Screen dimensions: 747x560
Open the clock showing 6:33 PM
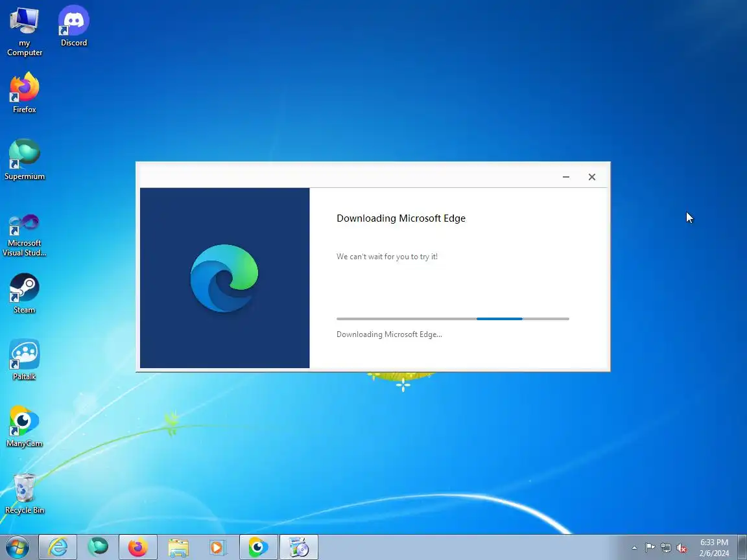714,548
